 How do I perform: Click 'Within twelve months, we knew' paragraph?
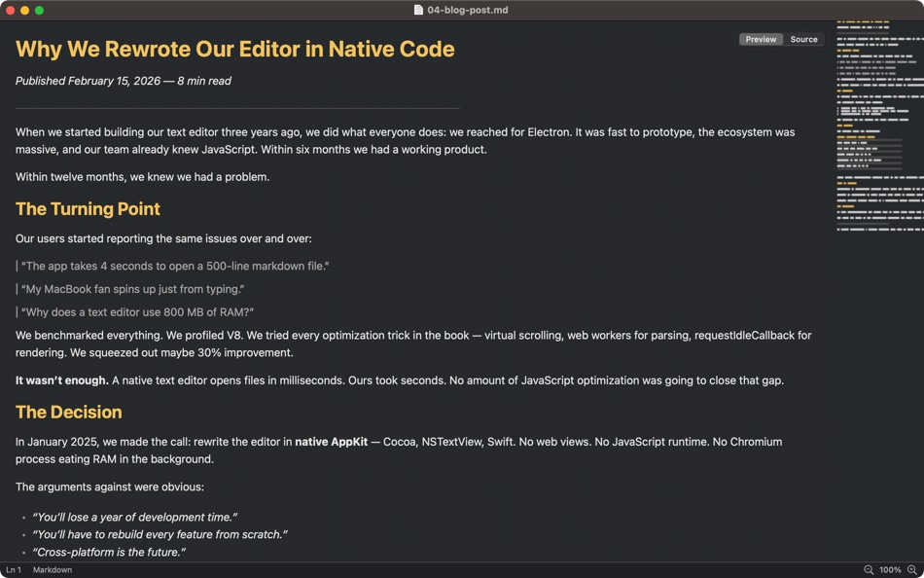pos(143,177)
